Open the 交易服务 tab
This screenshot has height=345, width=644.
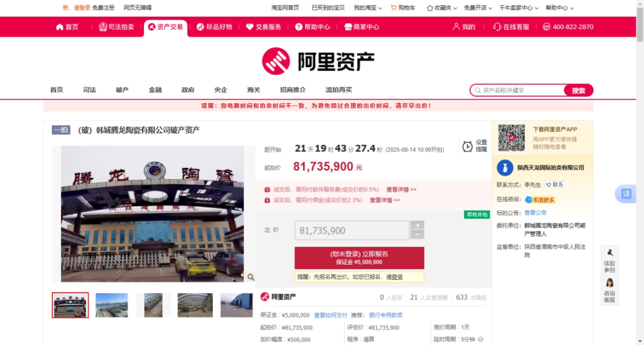264,27
